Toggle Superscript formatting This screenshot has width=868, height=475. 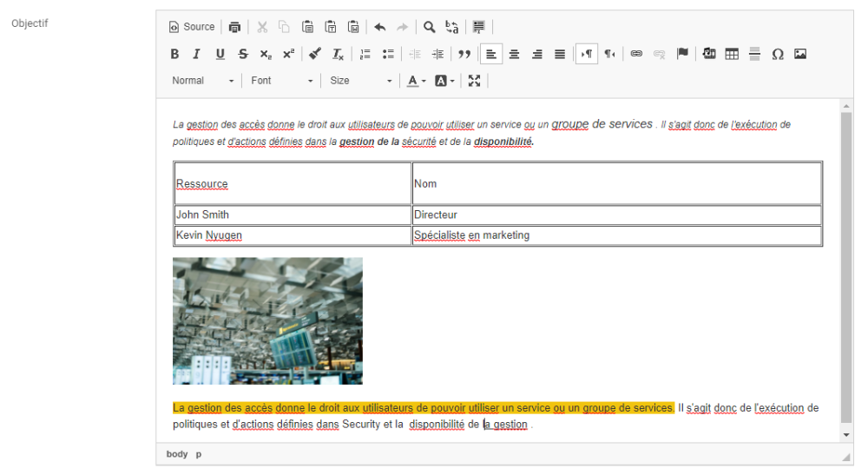coord(288,54)
